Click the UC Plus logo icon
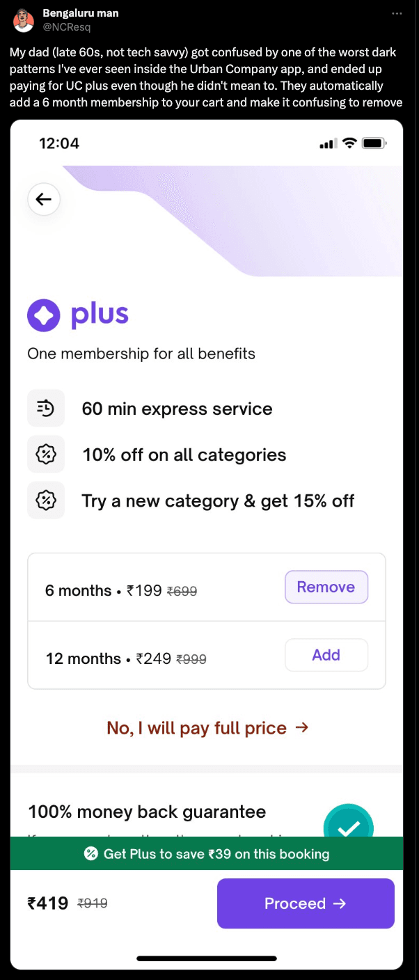 (44, 315)
